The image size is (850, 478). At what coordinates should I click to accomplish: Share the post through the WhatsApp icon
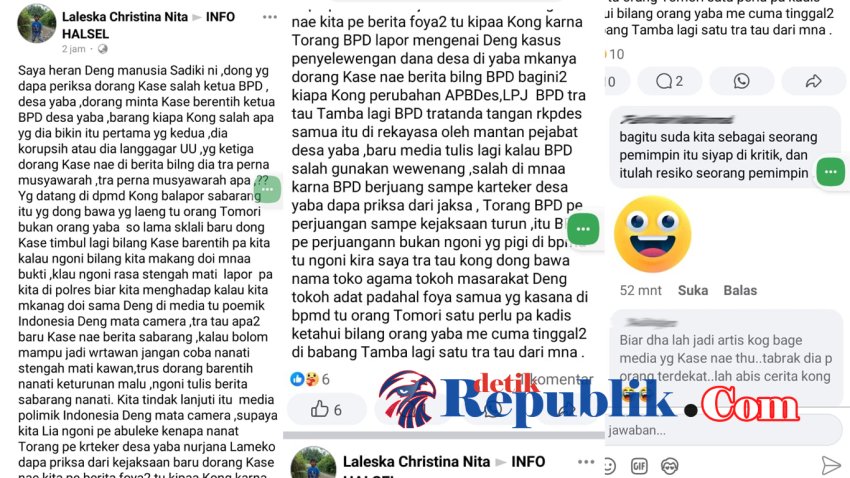point(742,81)
